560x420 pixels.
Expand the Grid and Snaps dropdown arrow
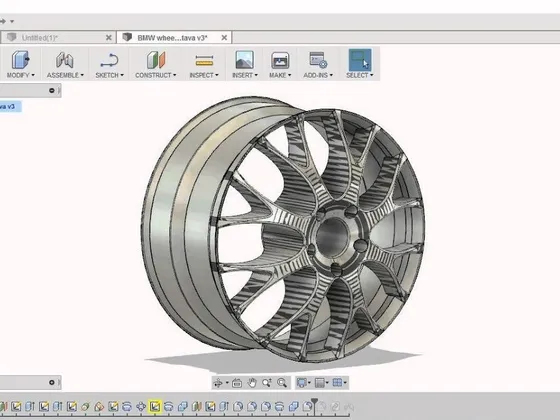click(x=328, y=383)
